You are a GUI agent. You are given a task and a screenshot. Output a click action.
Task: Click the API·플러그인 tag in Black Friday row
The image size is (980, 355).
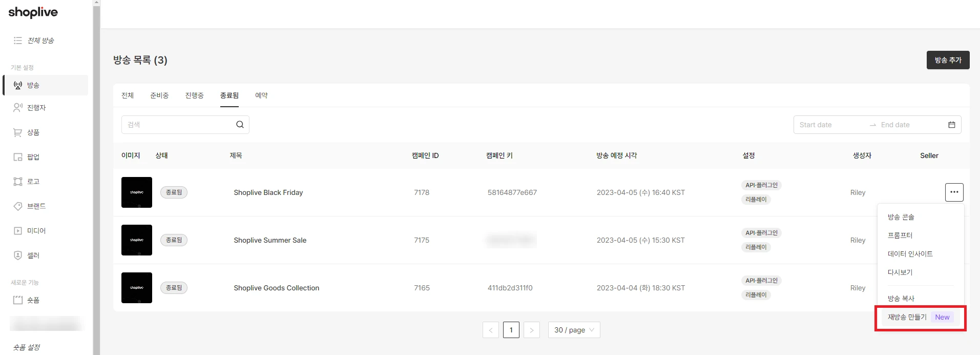pos(761,185)
